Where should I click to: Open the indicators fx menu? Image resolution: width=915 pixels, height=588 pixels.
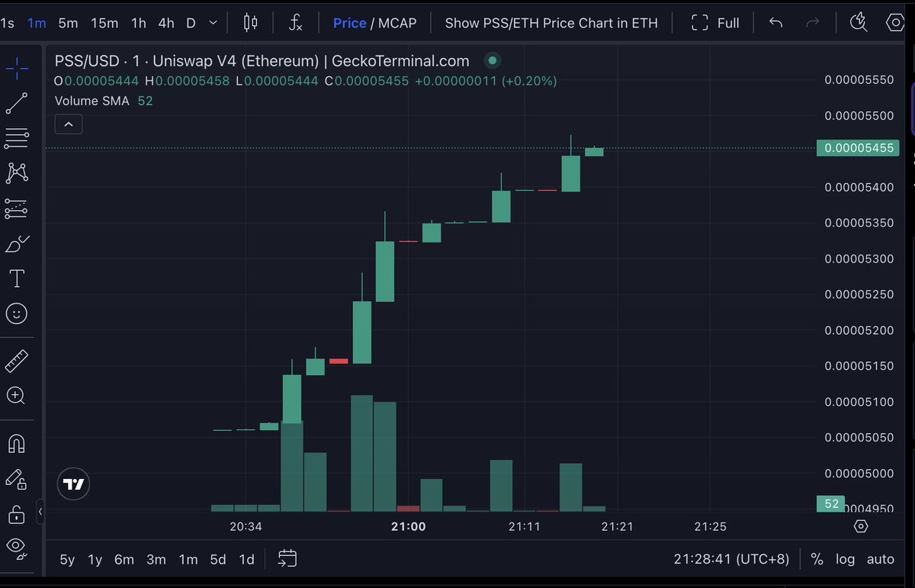tap(296, 23)
